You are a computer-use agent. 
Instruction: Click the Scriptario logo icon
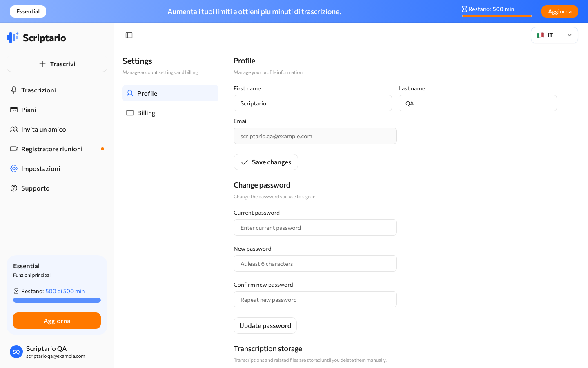click(x=13, y=38)
